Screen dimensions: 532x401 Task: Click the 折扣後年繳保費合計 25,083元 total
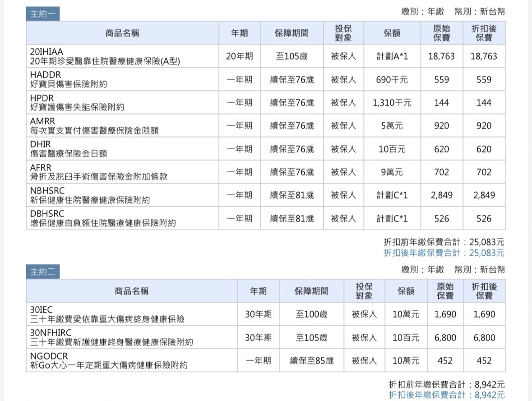(444, 253)
